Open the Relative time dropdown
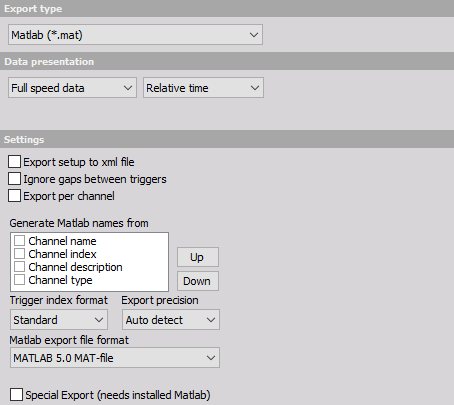454x405 pixels. point(203,88)
